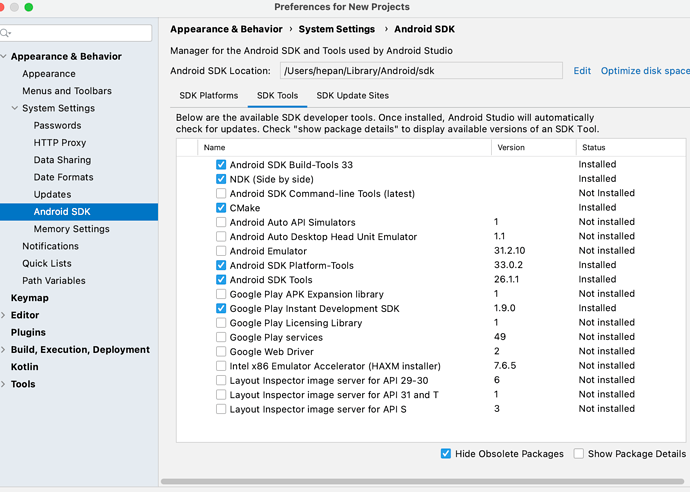This screenshot has height=492, width=690.
Task: Expand Build, Execution, Deployment section
Action: pyautogui.click(x=4, y=350)
